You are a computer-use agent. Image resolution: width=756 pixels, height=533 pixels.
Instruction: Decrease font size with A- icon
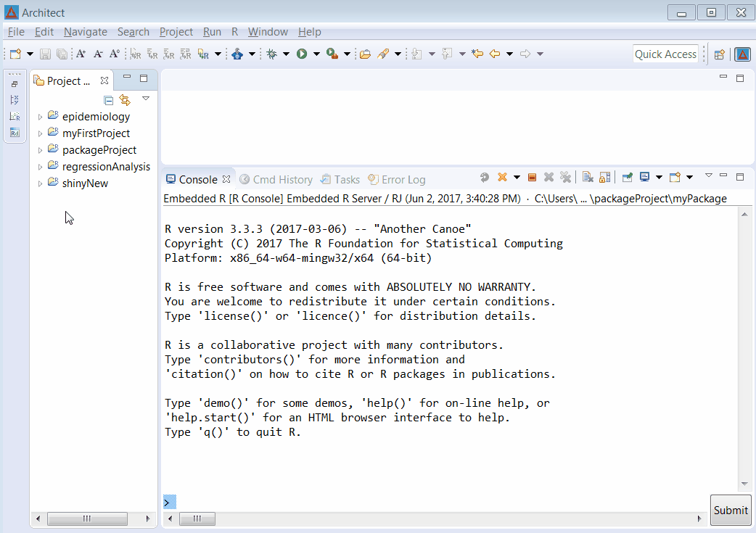(98, 54)
